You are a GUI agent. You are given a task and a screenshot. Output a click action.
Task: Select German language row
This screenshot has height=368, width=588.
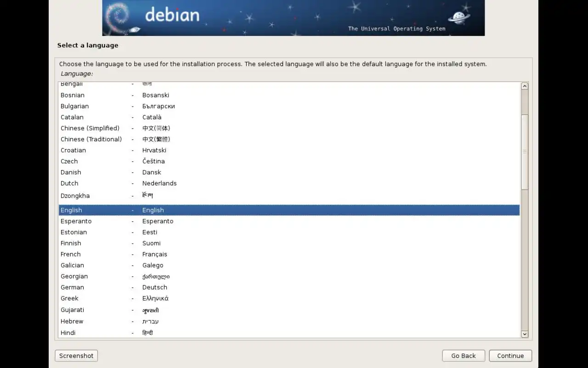click(289, 287)
